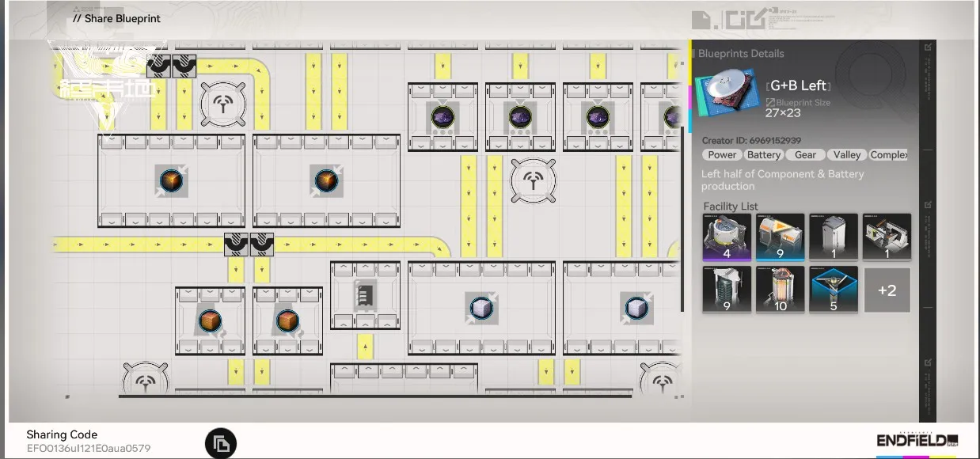Image resolution: width=980 pixels, height=459 pixels.
Task: Select the top-left large dark orange cube facility
Action: [171, 181]
